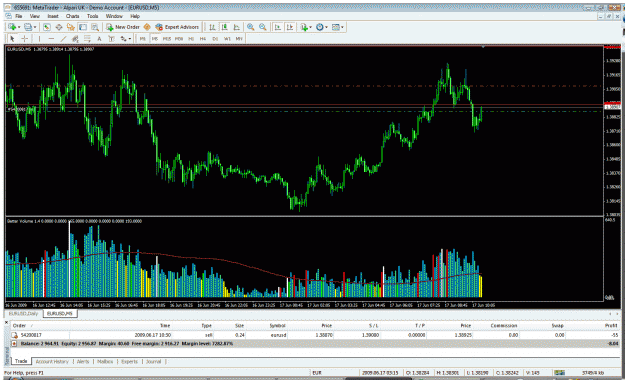This screenshot has width=625, height=380.
Task: Click the Templates toolbar icon
Action: (x=336, y=27)
